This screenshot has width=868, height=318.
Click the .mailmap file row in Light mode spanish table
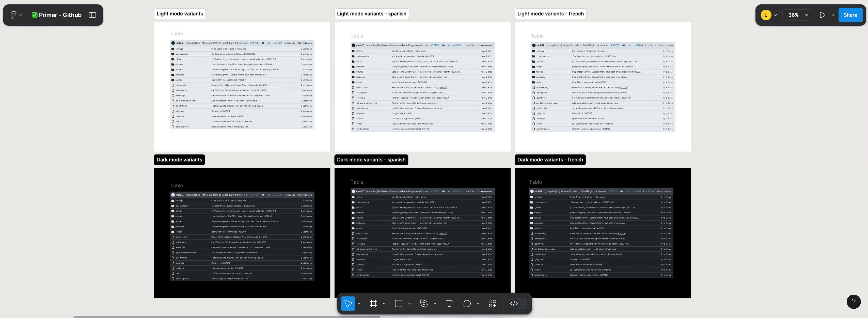pyautogui.click(x=422, y=119)
